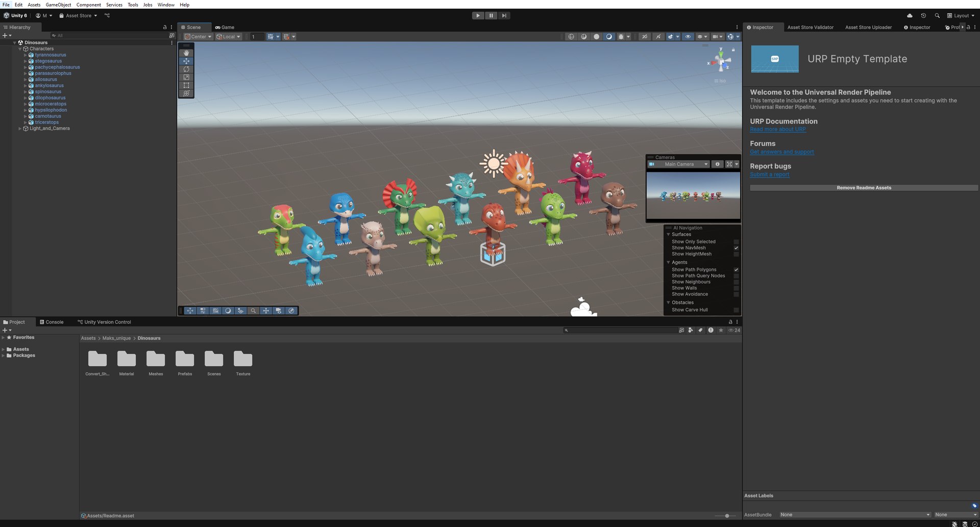
Task: Enable Show Walls checkbox
Action: [x=736, y=288]
